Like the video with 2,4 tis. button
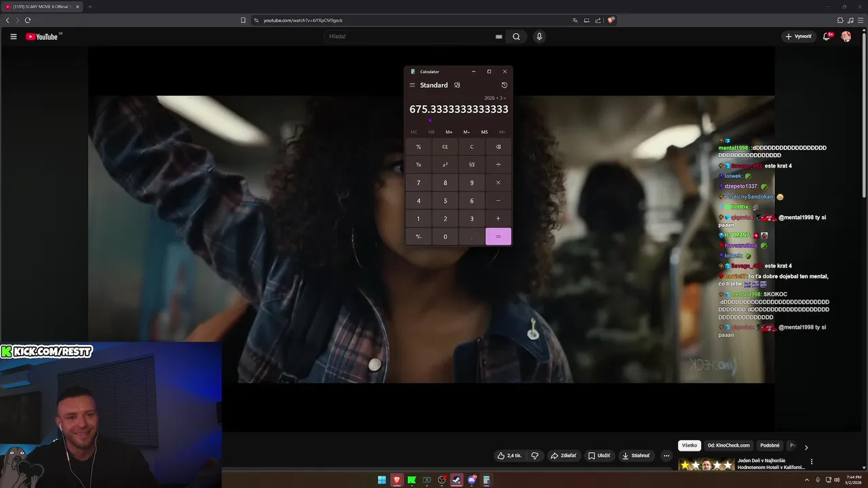The width and height of the screenshot is (868, 488). pos(509,455)
